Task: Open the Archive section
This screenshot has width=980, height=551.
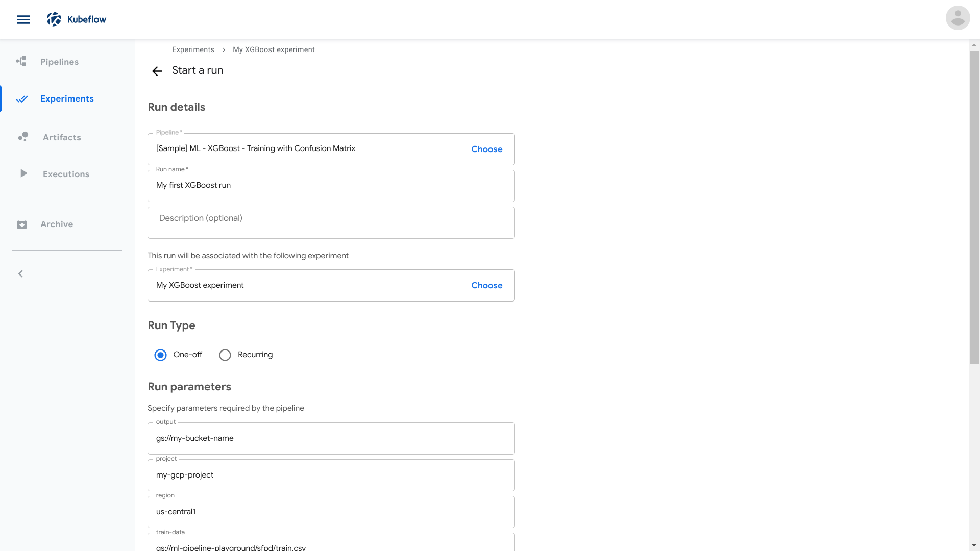Action: tap(57, 224)
